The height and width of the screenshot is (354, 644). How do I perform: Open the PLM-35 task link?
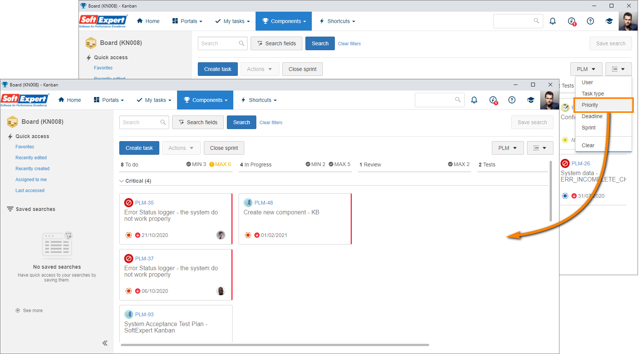(x=145, y=203)
